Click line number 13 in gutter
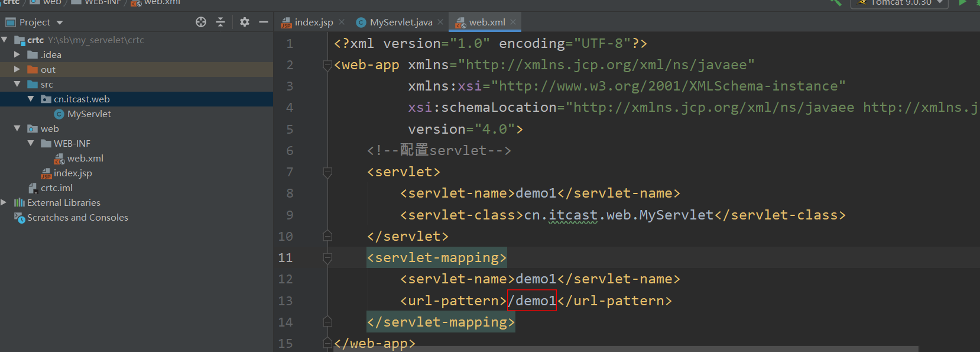Image resolution: width=980 pixels, height=352 pixels. (x=285, y=301)
